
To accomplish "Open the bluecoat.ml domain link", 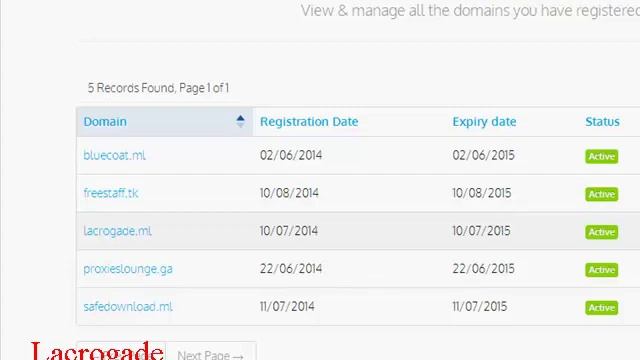I will (x=114, y=156).
